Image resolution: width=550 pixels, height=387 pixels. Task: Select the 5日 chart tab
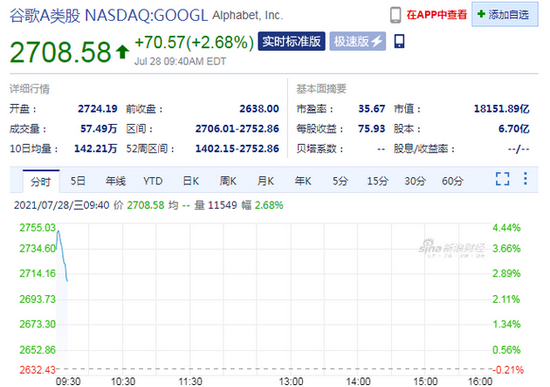click(x=78, y=181)
